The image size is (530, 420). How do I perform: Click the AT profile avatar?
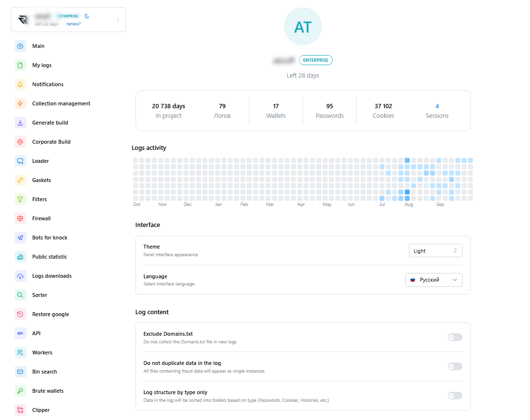(303, 26)
